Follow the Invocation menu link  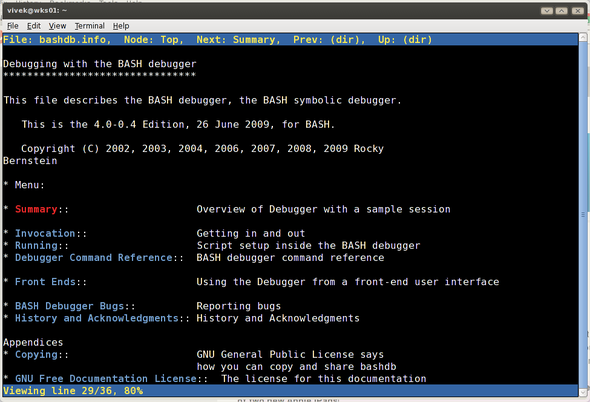click(45, 233)
